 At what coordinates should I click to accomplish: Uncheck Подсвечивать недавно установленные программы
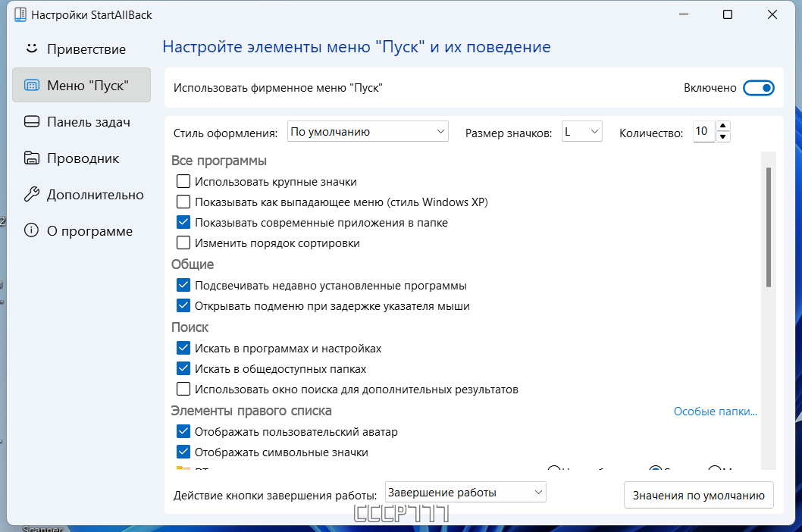click(183, 285)
